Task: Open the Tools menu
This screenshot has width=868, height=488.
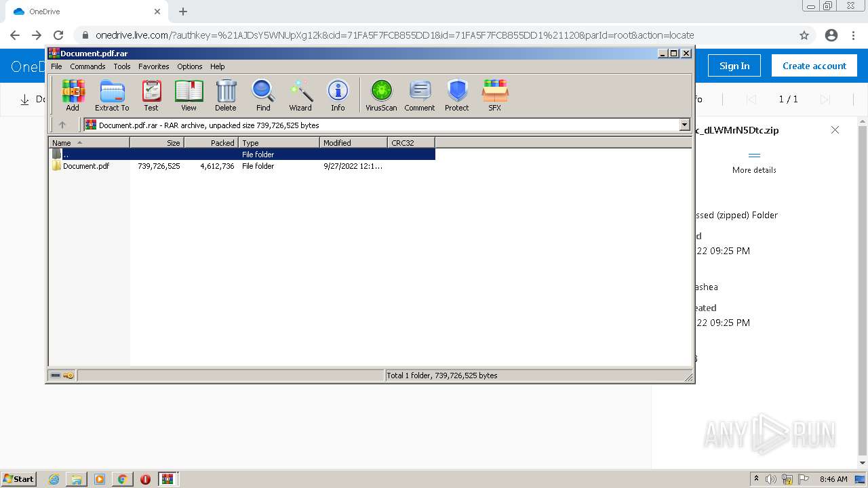Action: pyautogui.click(x=122, y=66)
